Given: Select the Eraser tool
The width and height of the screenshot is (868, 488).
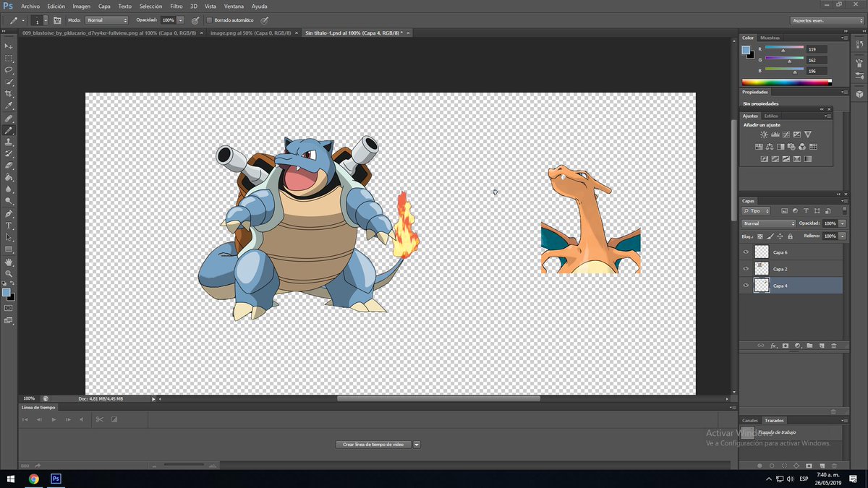Looking at the screenshot, I should 9,166.
